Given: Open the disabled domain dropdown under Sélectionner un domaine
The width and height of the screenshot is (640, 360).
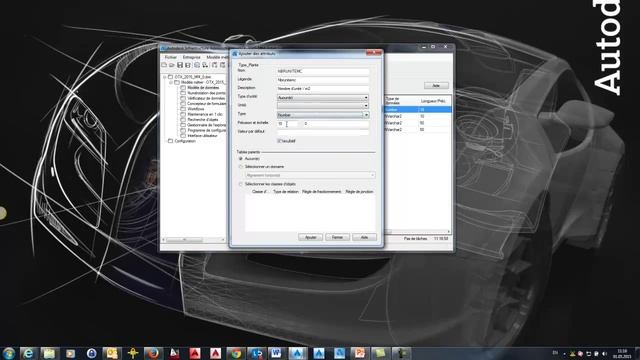Looking at the screenshot, I should (310, 175).
